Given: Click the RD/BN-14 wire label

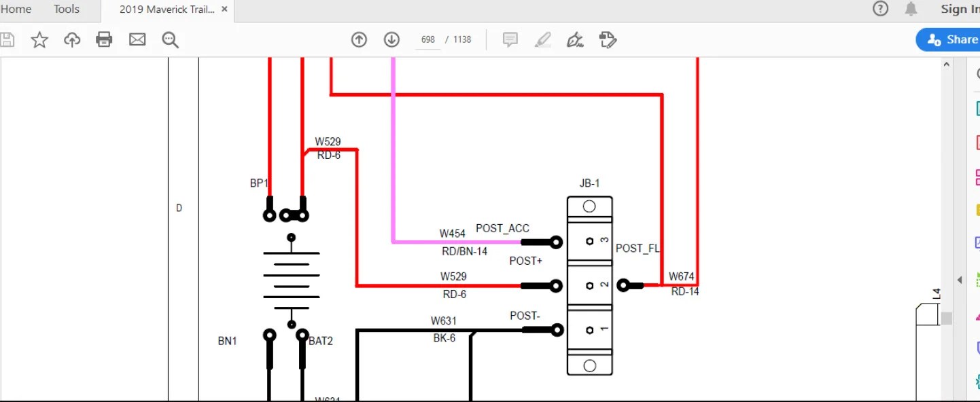Looking at the screenshot, I should (465, 251).
